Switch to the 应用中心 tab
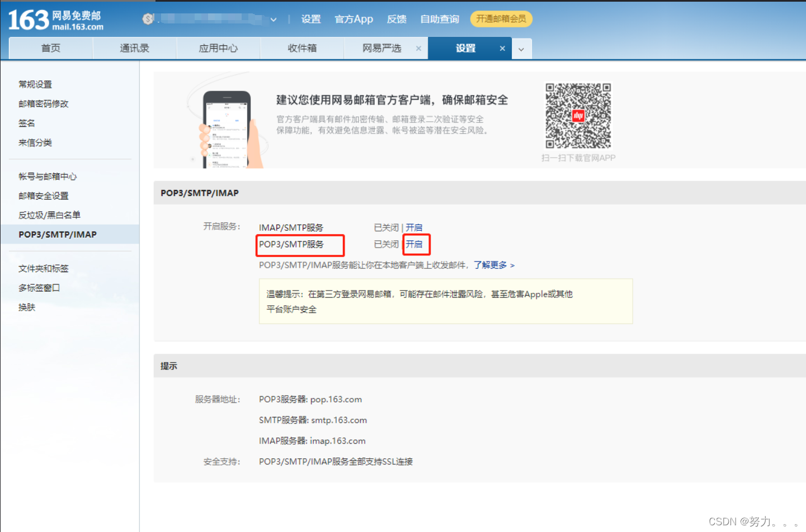The image size is (806, 532). tap(218, 48)
